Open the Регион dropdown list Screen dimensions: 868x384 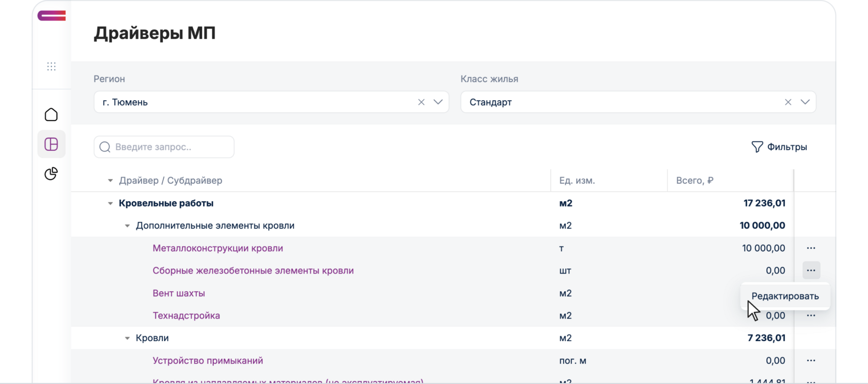coord(438,102)
